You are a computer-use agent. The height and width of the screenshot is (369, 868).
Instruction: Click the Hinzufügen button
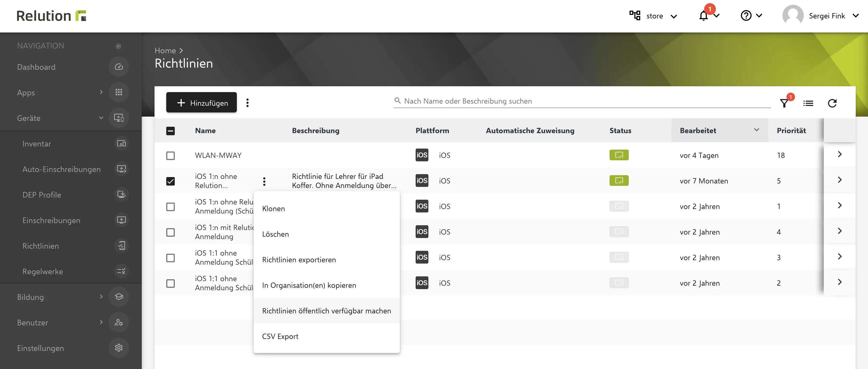coord(201,103)
